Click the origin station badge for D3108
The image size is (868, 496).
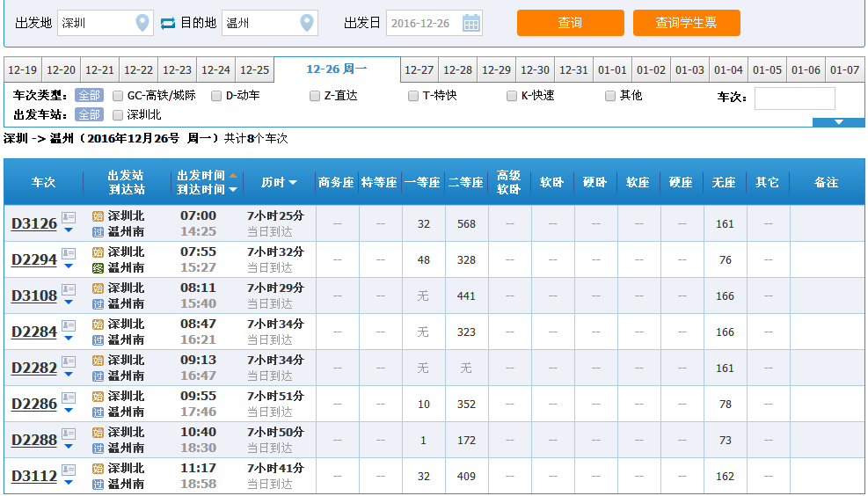[x=98, y=288]
